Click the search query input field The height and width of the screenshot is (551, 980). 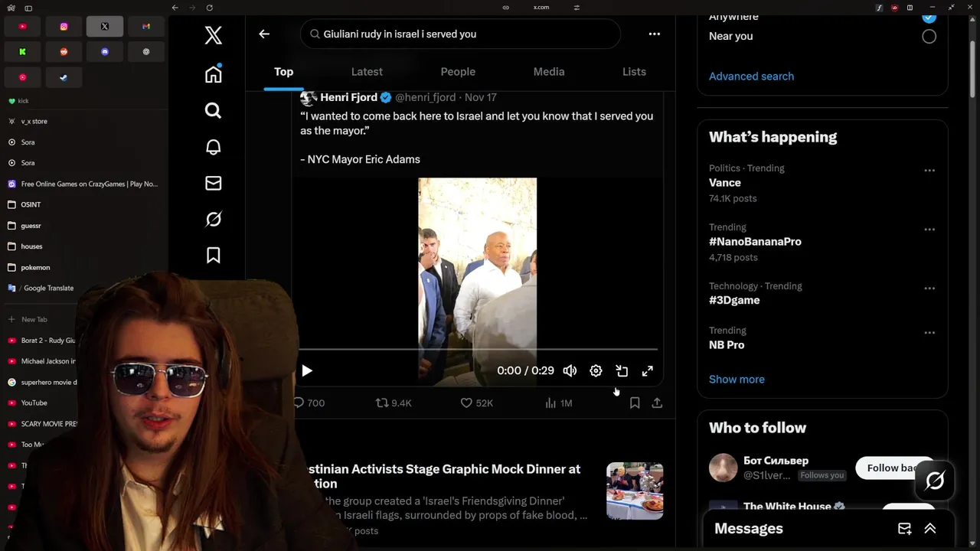pyautogui.click(x=460, y=34)
